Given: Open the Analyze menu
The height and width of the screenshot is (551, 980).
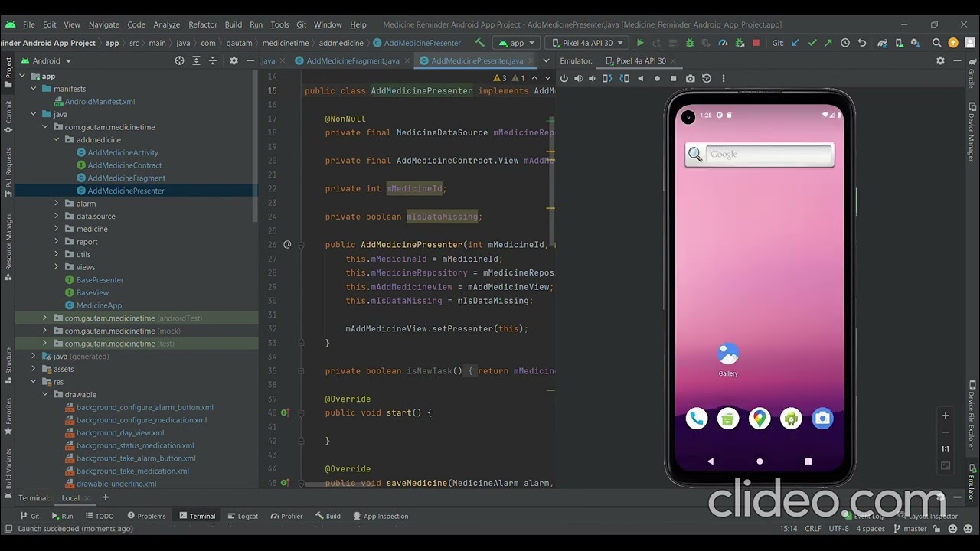Looking at the screenshot, I should point(166,24).
